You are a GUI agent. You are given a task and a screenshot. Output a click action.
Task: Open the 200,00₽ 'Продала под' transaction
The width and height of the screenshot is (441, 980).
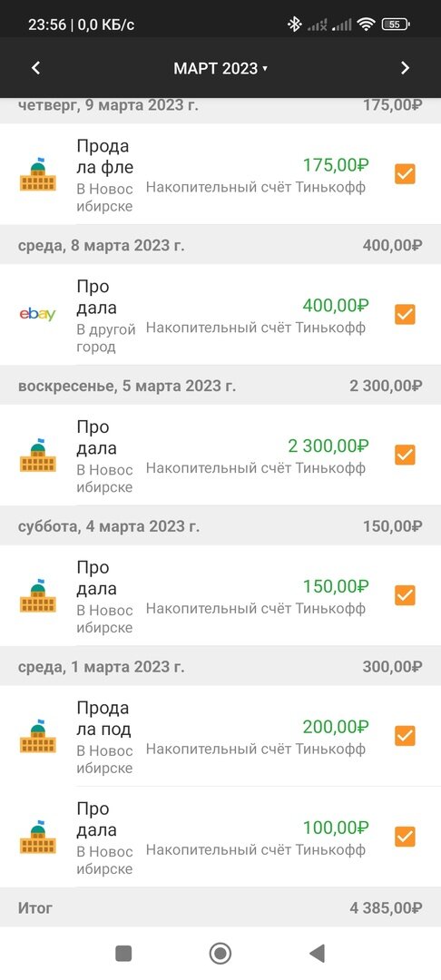coord(220,736)
